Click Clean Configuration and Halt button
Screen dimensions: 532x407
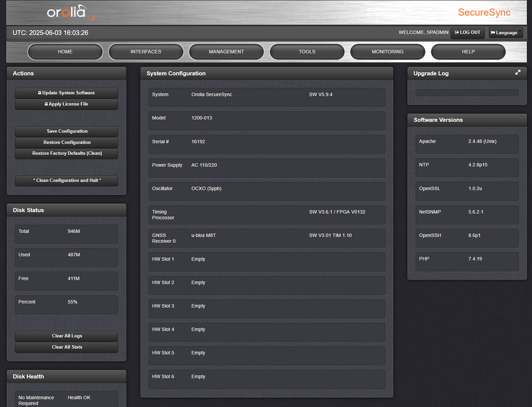pyautogui.click(x=66, y=180)
